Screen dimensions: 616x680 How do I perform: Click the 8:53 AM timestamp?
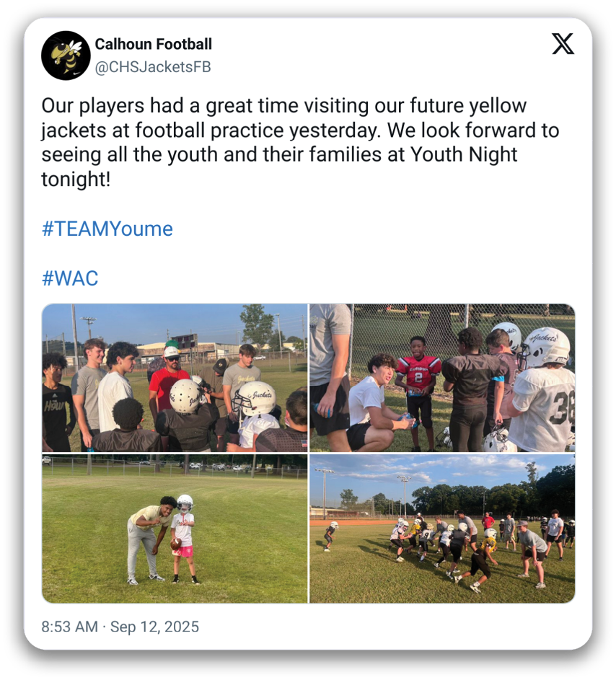point(69,627)
